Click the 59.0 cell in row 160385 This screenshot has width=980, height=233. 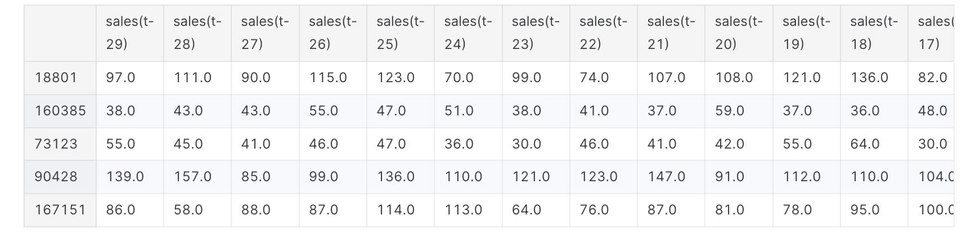730,111
